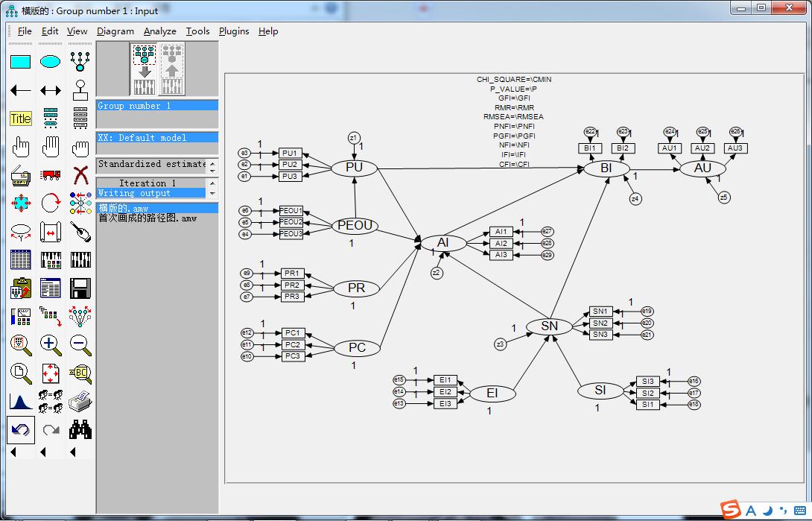Click the binoculars search icon
The width and height of the screenshot is (812, 521).
pyautogui.click(x=80, y=430)
